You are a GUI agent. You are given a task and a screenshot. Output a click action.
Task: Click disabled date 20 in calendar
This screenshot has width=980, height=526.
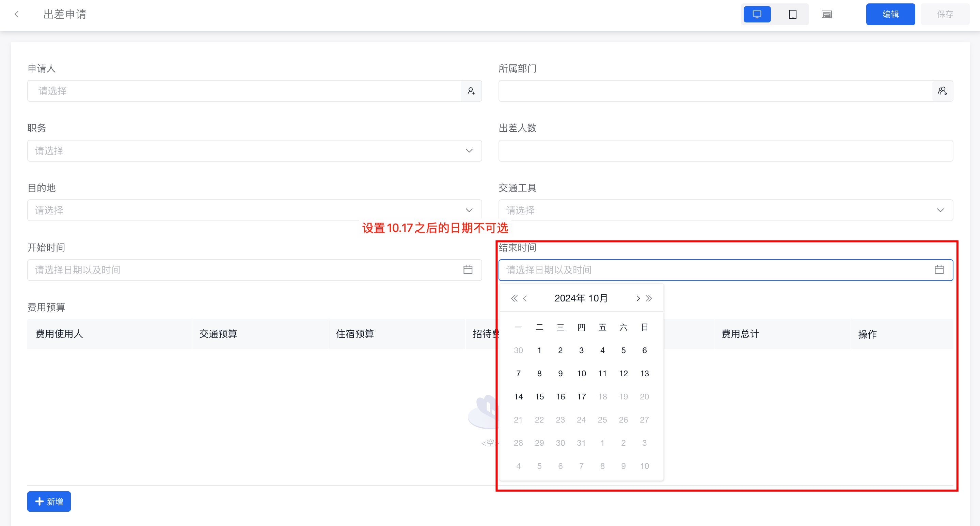(645, 397)
